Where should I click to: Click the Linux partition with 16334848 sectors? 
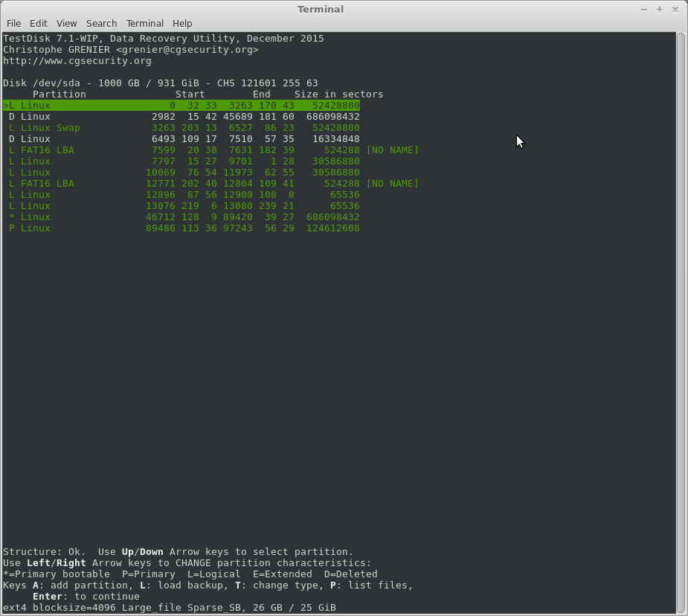[181, 139]
